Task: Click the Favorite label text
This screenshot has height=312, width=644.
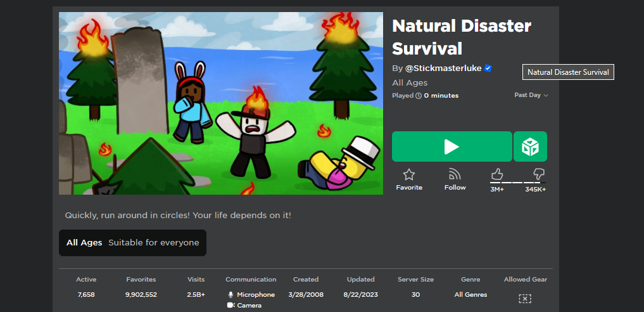Action: [409, 188]
